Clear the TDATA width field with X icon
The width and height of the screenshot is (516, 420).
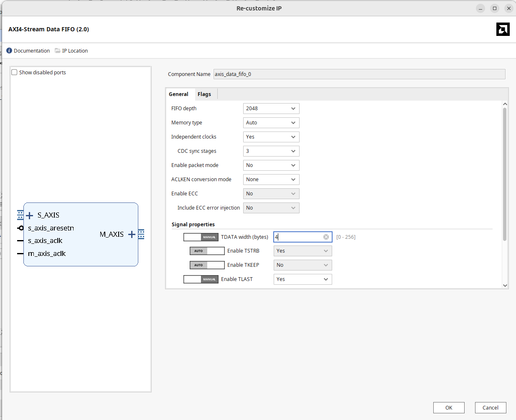point(326,237)
